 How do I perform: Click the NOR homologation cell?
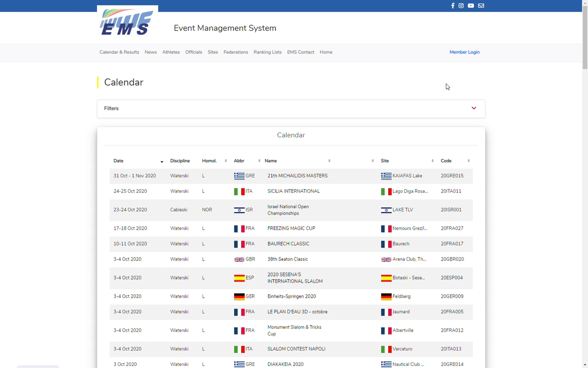coord(207,210)
